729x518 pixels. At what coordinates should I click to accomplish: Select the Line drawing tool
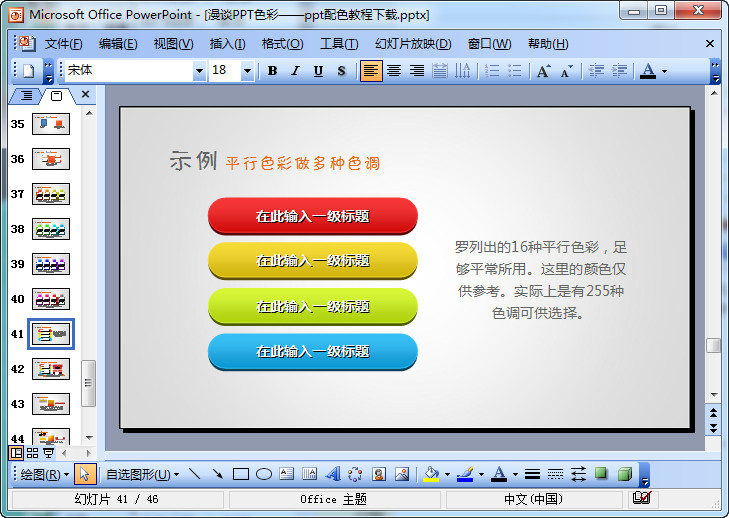[x=195, y=474]
